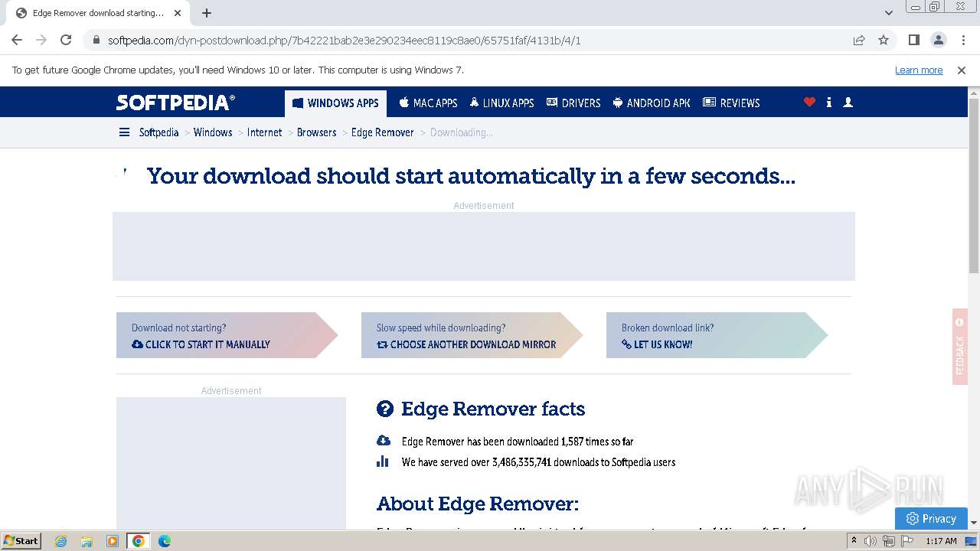
Task: Click to start it manually
Action: [x=227, y=335]
